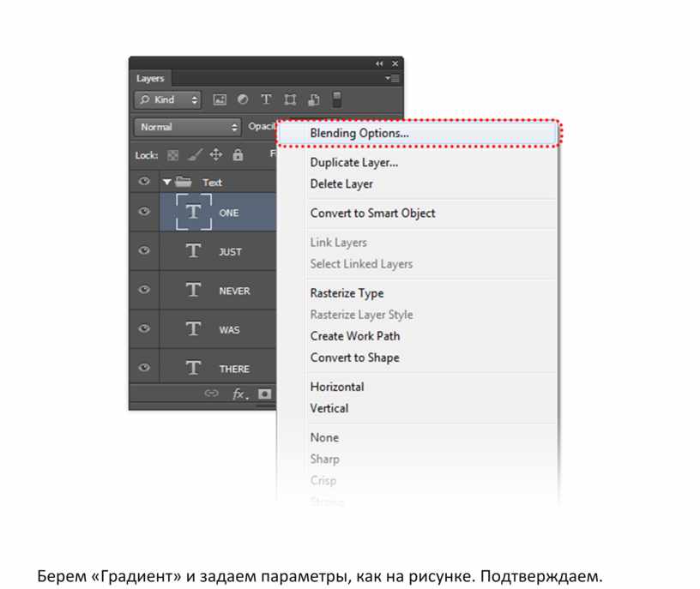Lock all padlock icon
This screenshot has width=700, height=589.
tap(238, 155)
